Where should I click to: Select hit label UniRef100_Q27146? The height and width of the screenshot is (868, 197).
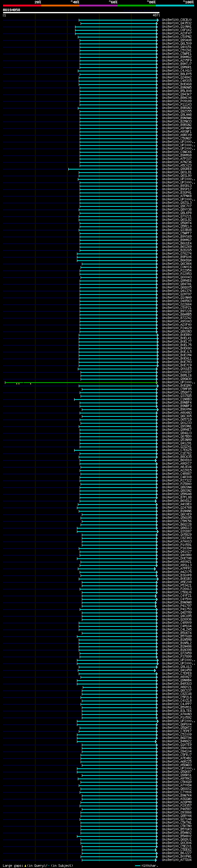pyautogui.click(x=176, y=819)
